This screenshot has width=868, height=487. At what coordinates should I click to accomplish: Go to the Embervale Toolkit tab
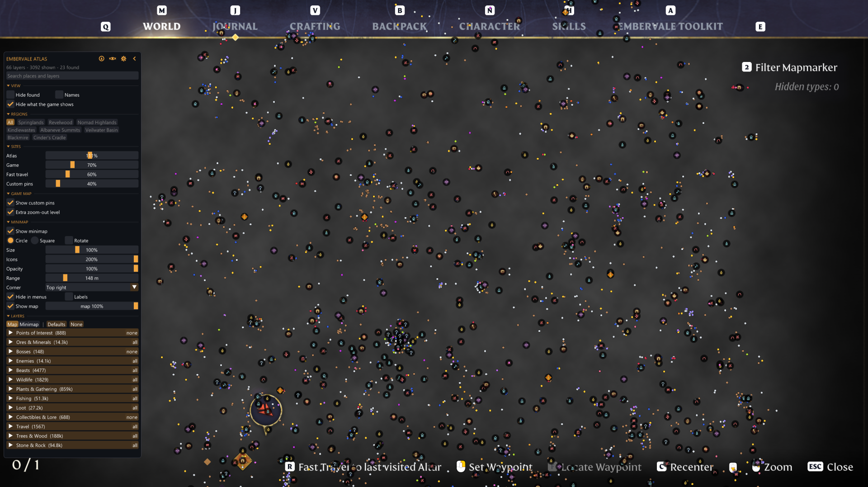click(x=670, y=27)
